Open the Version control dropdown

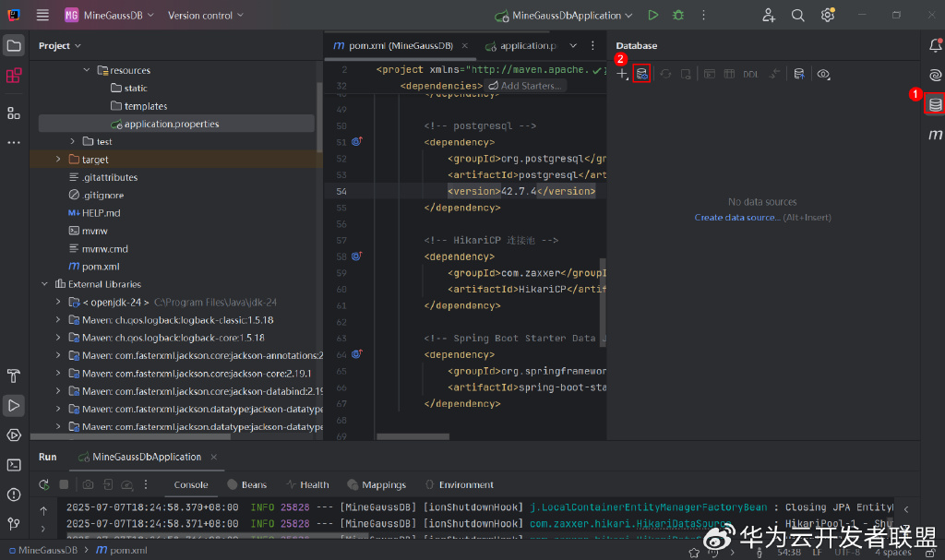click(206, 15)
